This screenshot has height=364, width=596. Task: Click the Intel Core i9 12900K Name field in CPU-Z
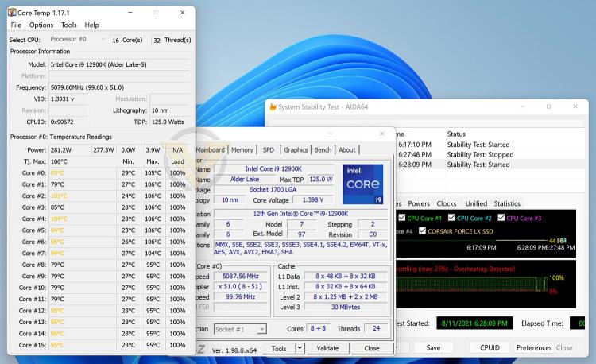273,168
